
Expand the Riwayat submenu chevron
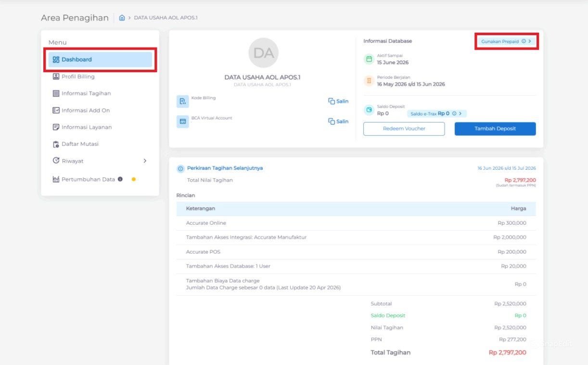[x=145, y=161]
